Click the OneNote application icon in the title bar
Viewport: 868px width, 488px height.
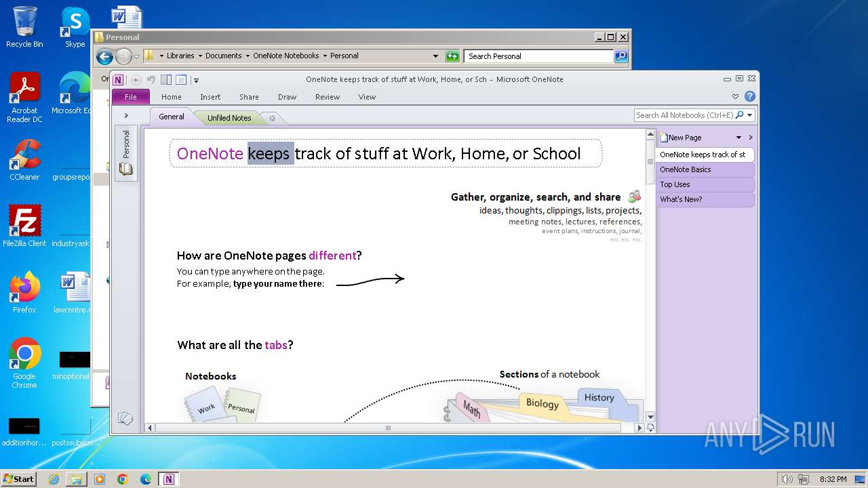point(118,79)
